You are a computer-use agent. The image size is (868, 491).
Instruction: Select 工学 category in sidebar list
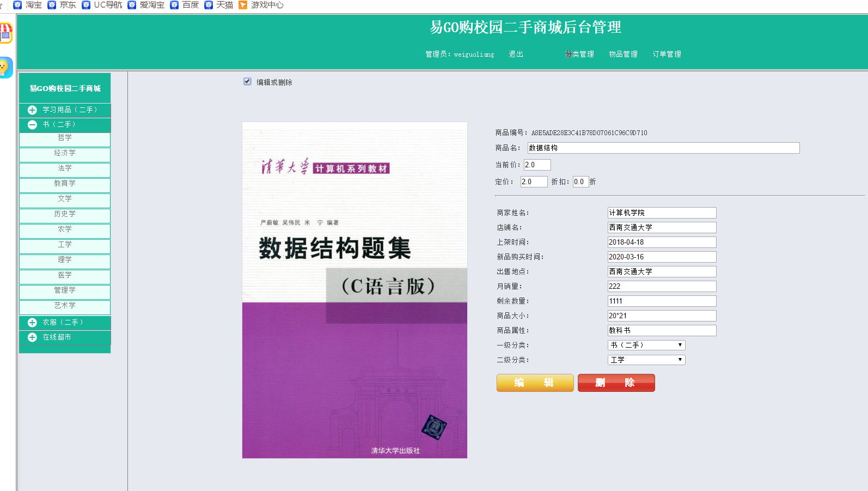pos(65,245)
